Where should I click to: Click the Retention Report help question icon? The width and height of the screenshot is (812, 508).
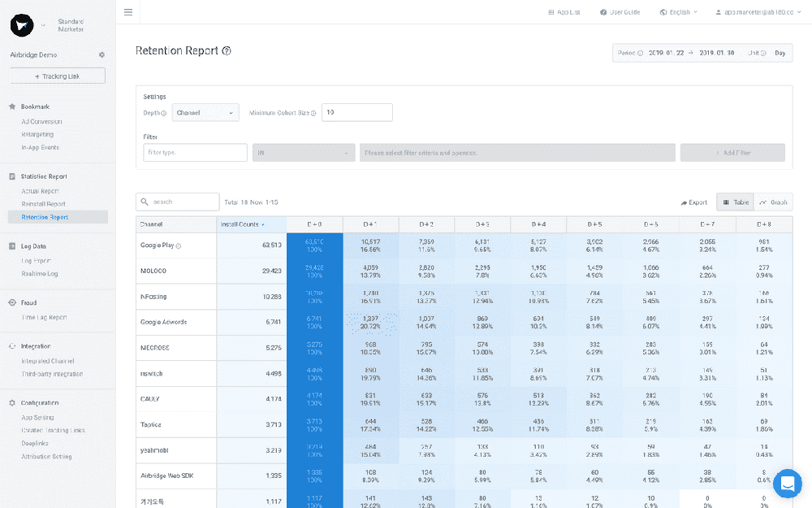[227, 50]
